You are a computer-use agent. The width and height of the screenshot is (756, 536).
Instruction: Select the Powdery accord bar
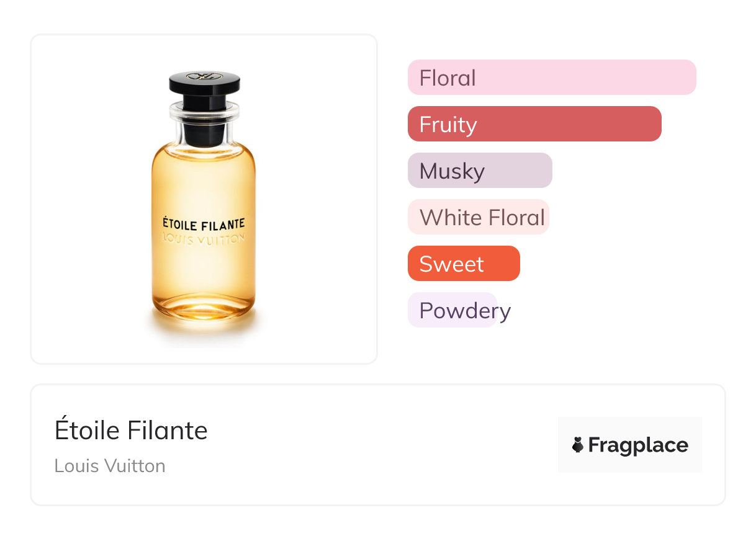pyautogui.click(x=452, y=310)
